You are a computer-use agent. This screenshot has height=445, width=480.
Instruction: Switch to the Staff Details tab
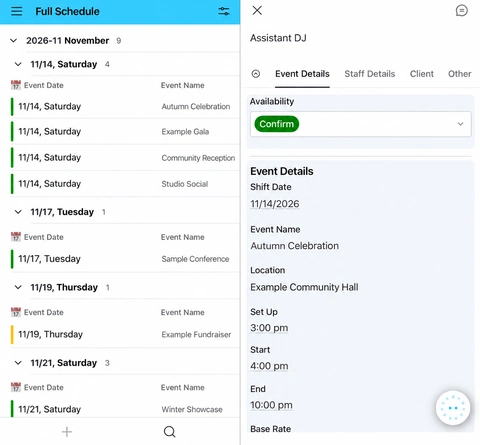point(370,74)
